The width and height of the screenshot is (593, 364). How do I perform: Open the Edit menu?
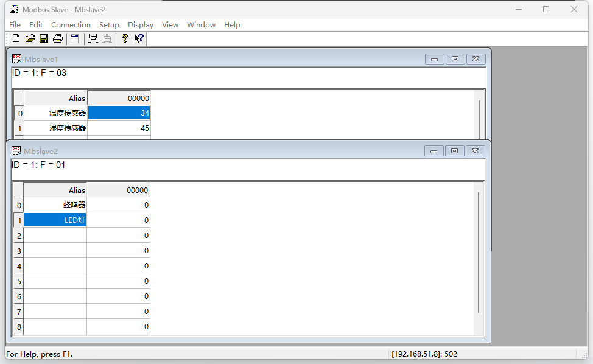(x=36, y=24)
